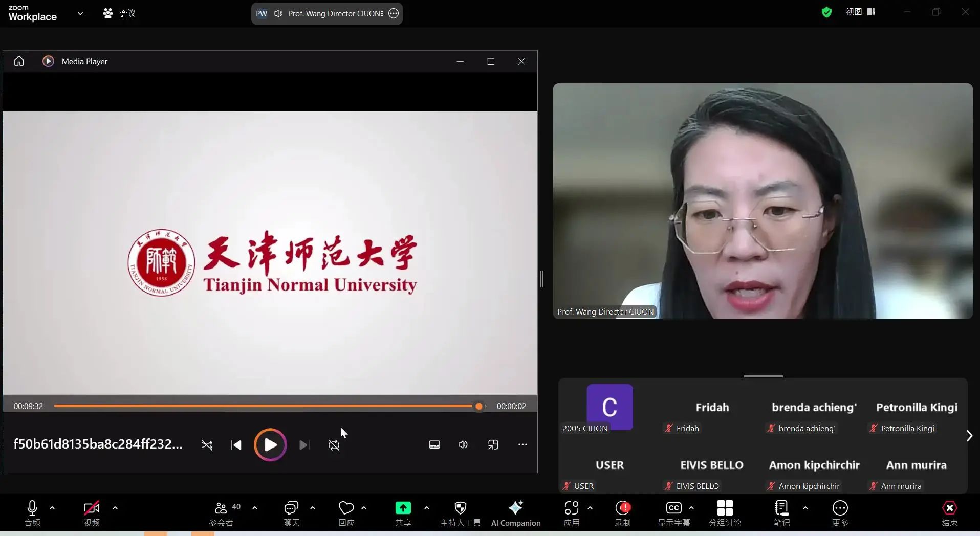Viewport: 980px width, 536px height.
Task: Expand notes options arrow beside 笔记
Action: [x=805, y=508]
